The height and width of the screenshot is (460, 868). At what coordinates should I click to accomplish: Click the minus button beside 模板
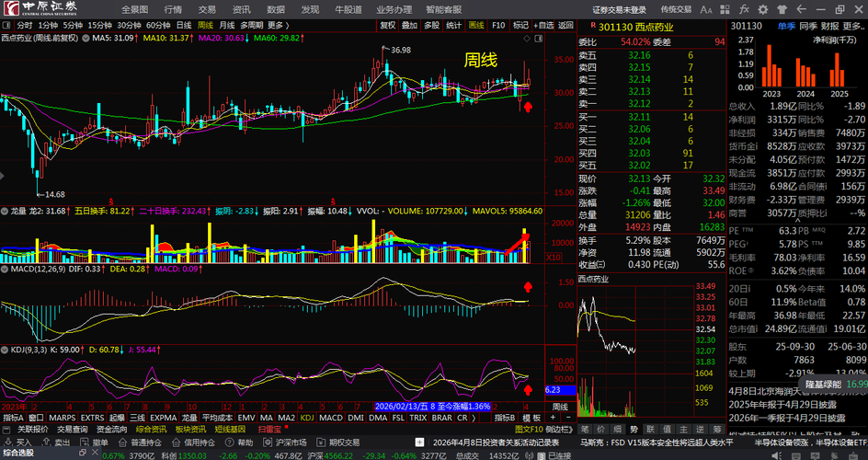pos(566,418)
